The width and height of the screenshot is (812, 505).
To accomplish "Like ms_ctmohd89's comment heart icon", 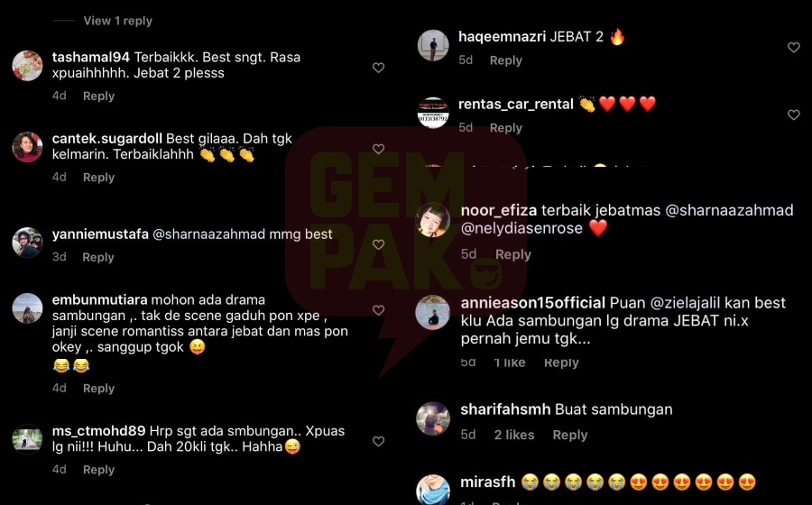I will 379,441.
